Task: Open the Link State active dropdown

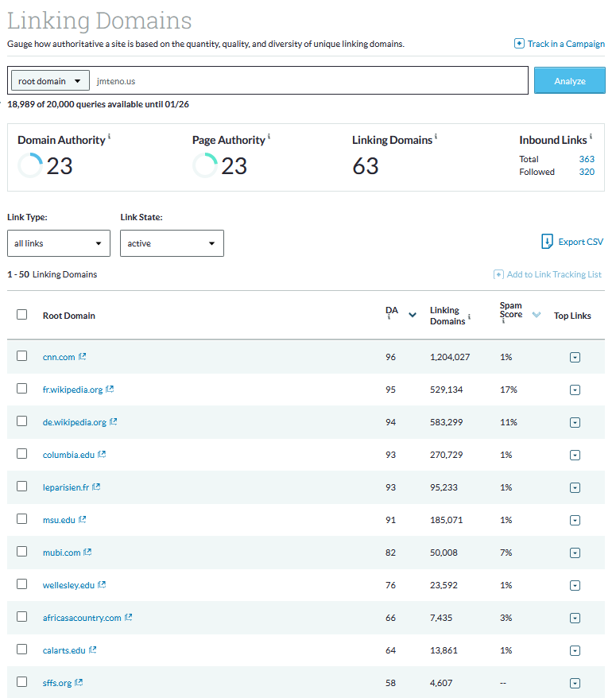Action: [x=172, y=243]
